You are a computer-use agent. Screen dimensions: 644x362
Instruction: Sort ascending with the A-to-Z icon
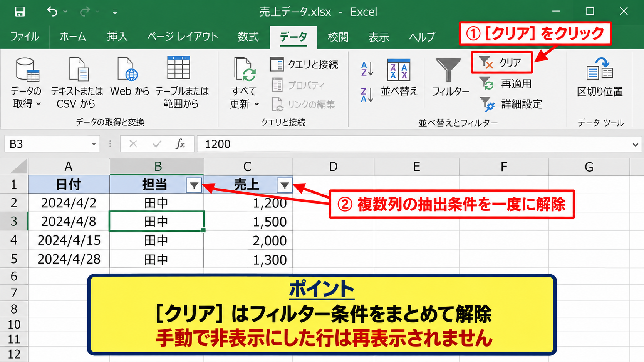coord(367,69)
